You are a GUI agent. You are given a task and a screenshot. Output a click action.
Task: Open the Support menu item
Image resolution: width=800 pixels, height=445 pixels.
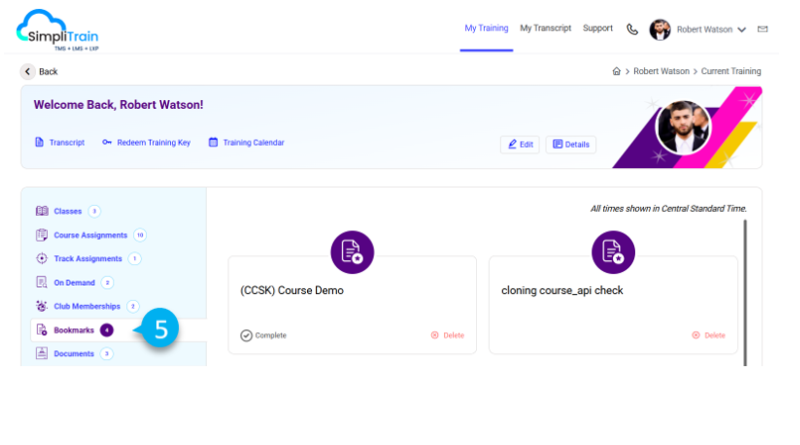(598, 28)
